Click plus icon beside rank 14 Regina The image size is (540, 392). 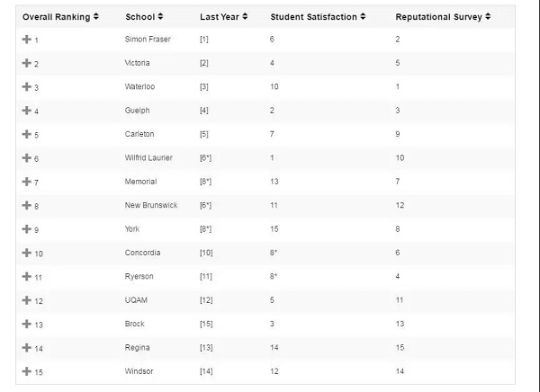pyautogui.click(x=26, y=348)
